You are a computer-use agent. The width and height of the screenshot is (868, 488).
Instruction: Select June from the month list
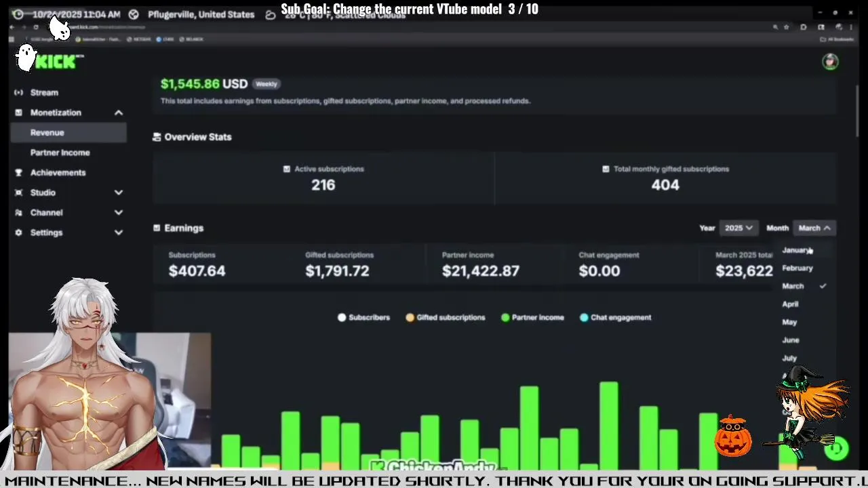(x=805, y=340)
